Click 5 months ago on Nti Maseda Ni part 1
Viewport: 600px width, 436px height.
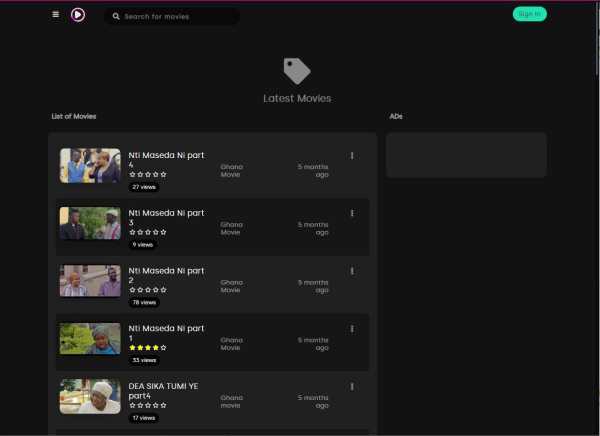[313, 344]
